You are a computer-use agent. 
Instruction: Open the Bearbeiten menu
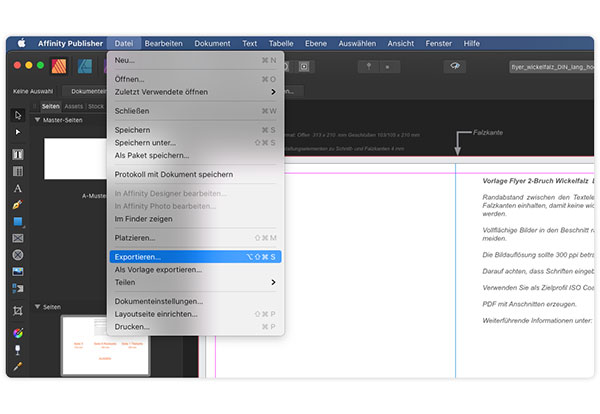pyautogui.click(x=163, y=43)
